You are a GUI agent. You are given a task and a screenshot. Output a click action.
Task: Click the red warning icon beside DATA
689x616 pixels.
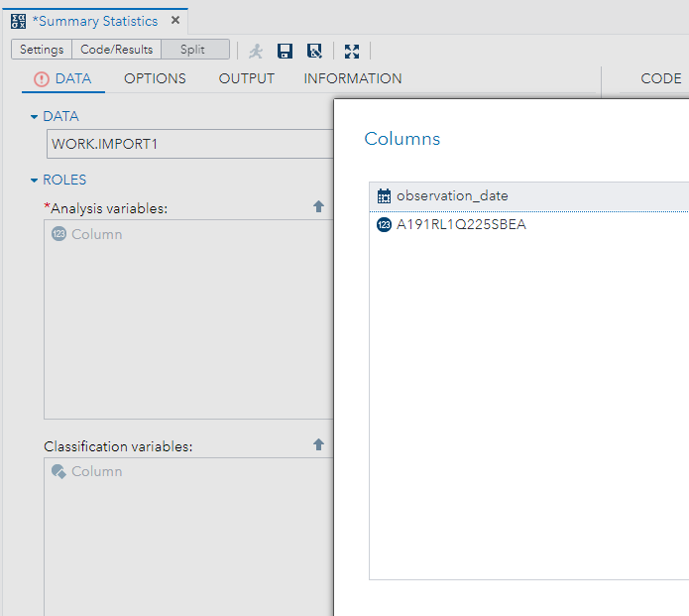[x=41, y=79]
